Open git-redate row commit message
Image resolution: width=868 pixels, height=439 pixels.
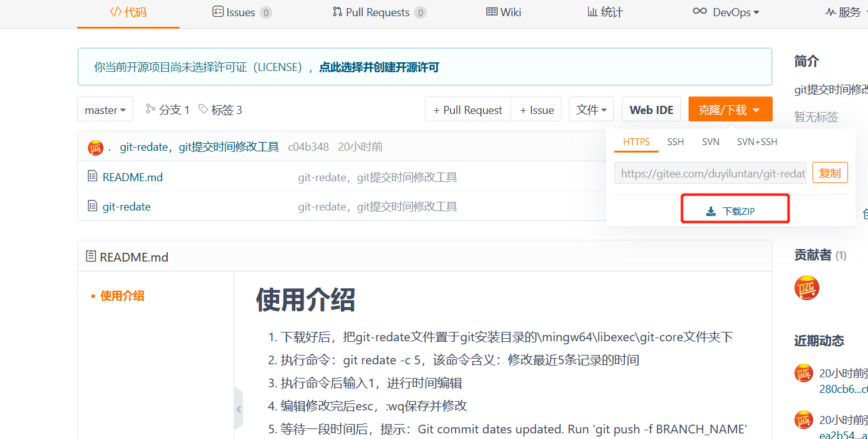click(378, 207)
